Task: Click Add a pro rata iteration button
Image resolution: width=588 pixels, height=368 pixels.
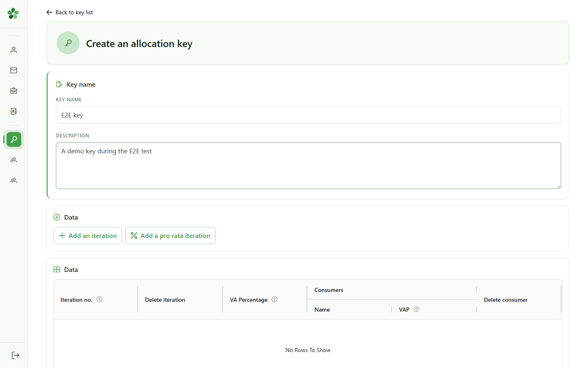Action: [170, 236]
